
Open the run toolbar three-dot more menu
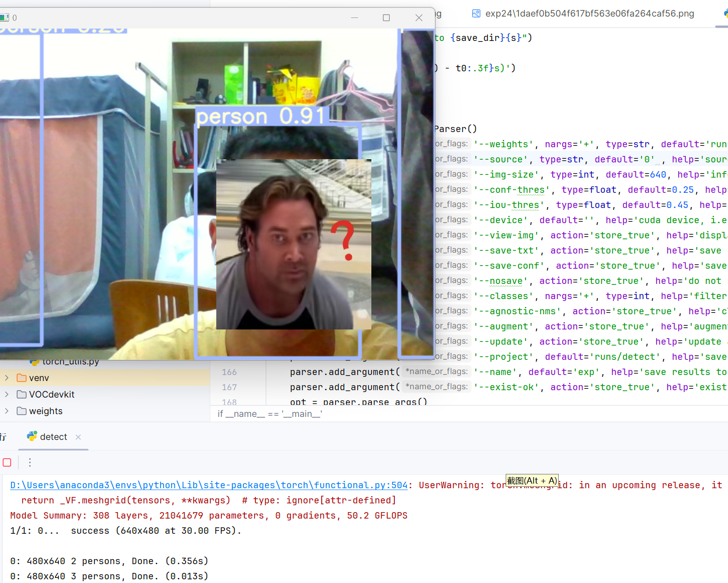pyautogui.click(x=30, y=462)
